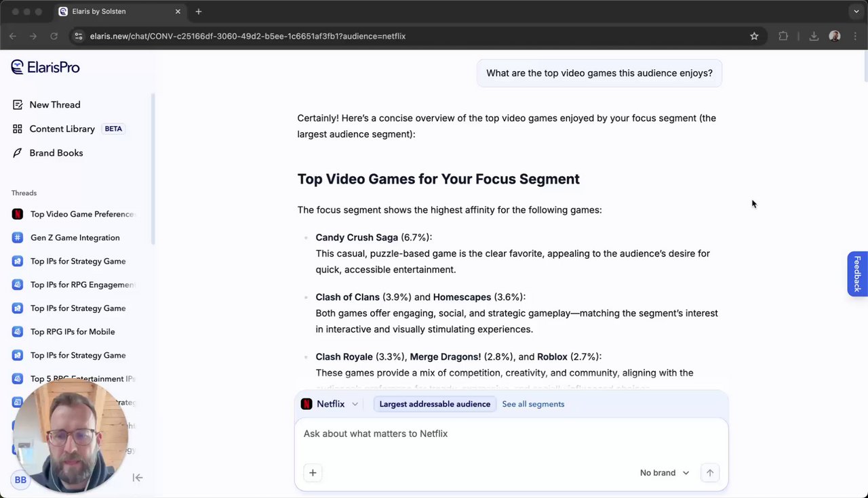Expand the tab search chevron in browser

[856, 12]
